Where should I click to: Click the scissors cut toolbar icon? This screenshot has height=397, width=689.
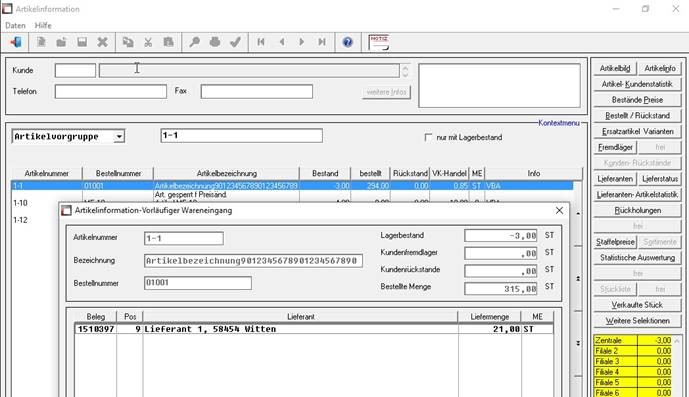[x=148, y=42]
